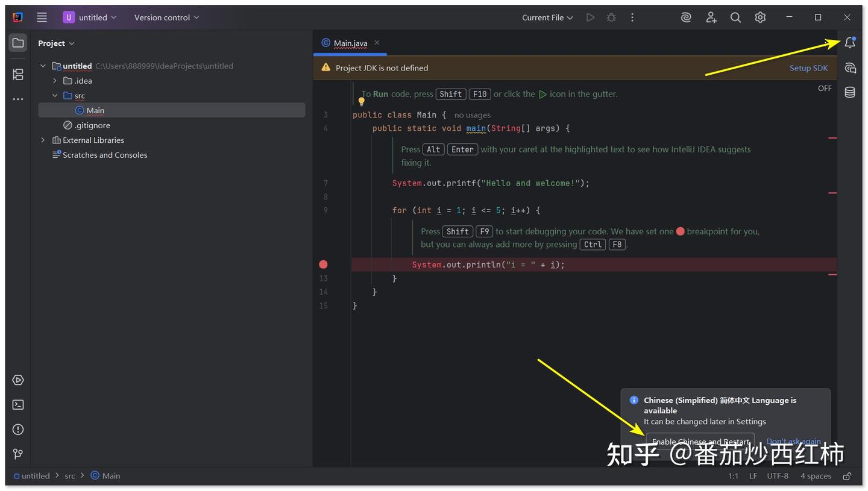Expand External Libraries node
The width and height of the screenshot is (868, 491).
point(43,140)
